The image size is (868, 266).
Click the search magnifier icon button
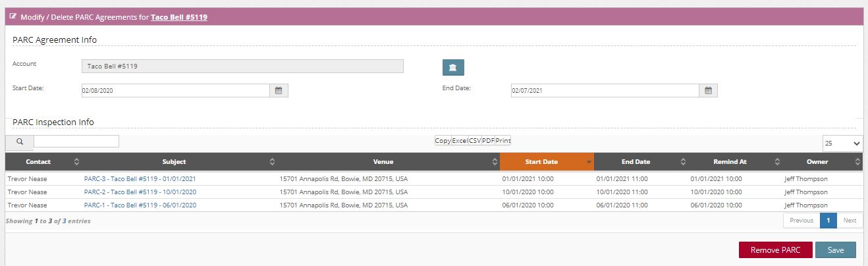click(x=20, y=141)
